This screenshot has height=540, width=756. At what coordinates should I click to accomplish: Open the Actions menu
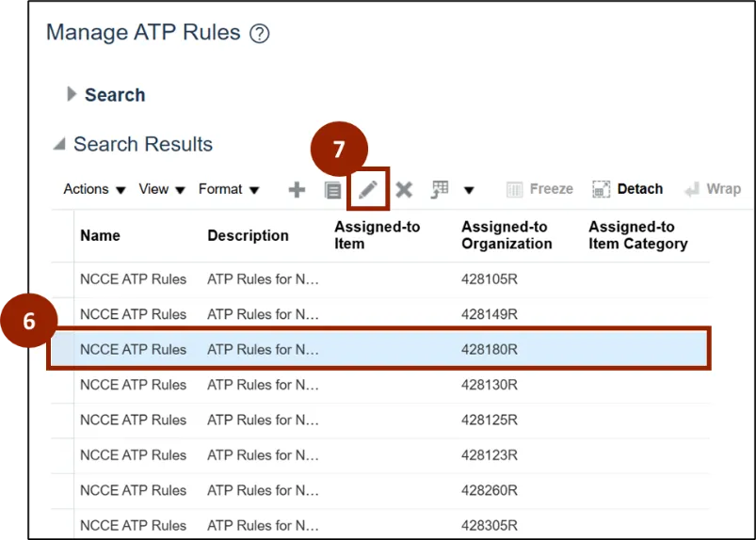coord(94,189)
